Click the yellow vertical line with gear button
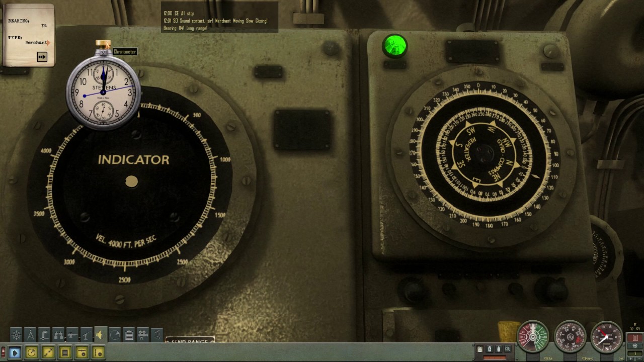Image resolution: width=644 pixels, height=362 pixels. pyautogui.click(x=99, y=353)
